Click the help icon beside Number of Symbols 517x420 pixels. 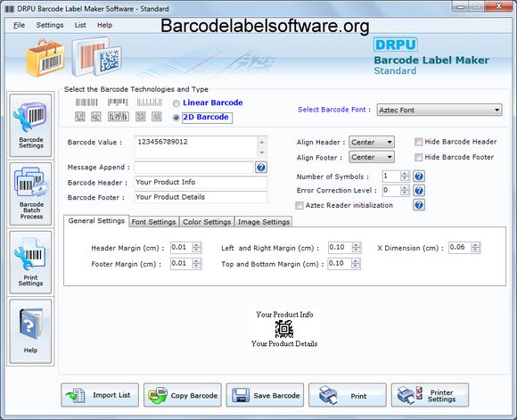[x=419, y=177]
